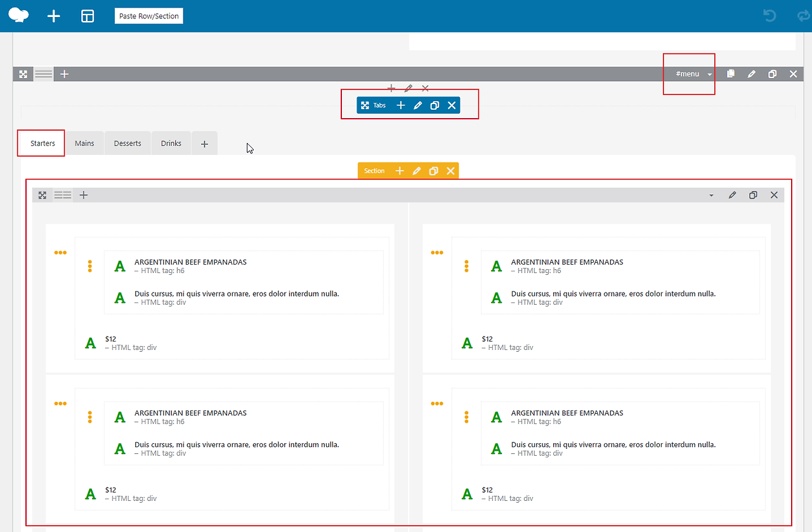Add a new element from top bar
This screenshot has height=532, width=812.
[x=54, y=16]
